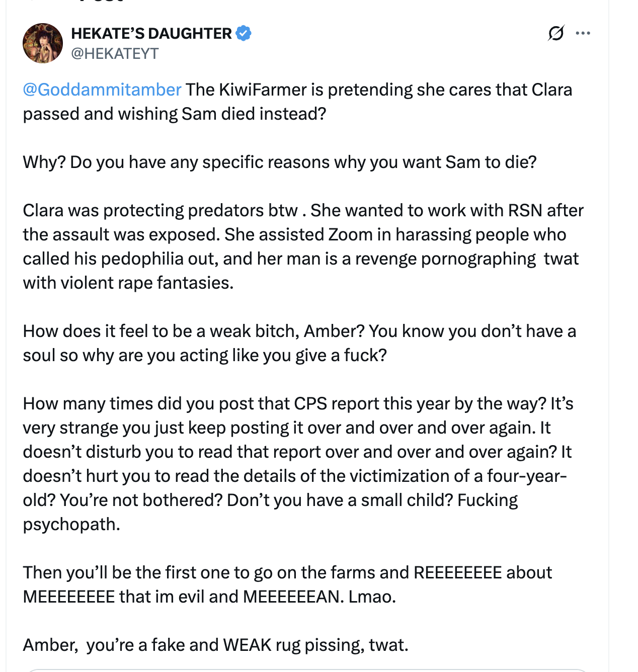Click the paragraph starting "Clara was protecting"
The image size is (638, 672).
tap(302, 246)
